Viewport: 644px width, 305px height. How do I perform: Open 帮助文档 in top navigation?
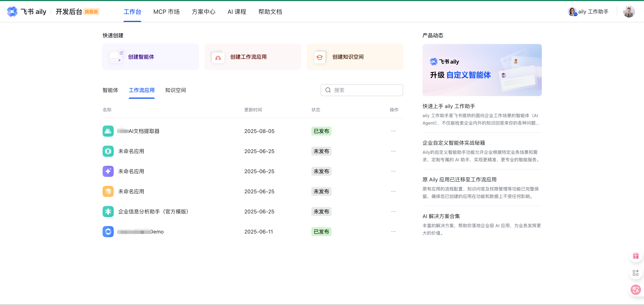click(270, 12)
